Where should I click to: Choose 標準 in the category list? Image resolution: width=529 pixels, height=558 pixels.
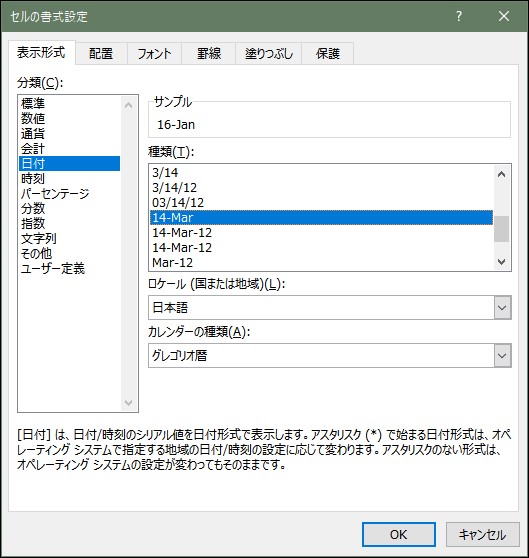(70, 104)
